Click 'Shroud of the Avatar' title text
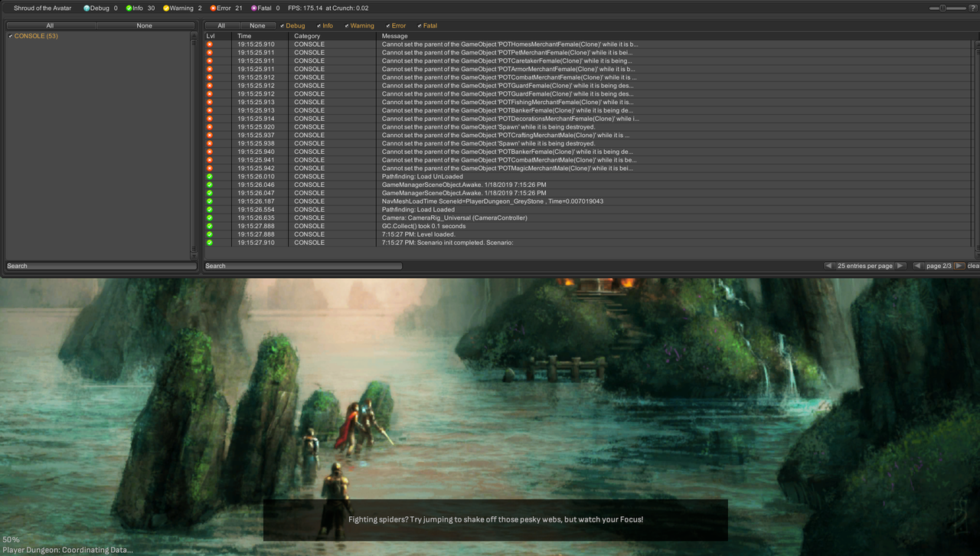This screenshot has height=556, width=980. [42, 8]
